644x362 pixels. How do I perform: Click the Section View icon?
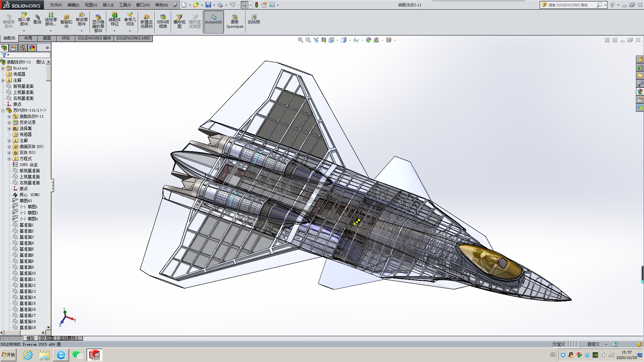[x=323, y=40]
